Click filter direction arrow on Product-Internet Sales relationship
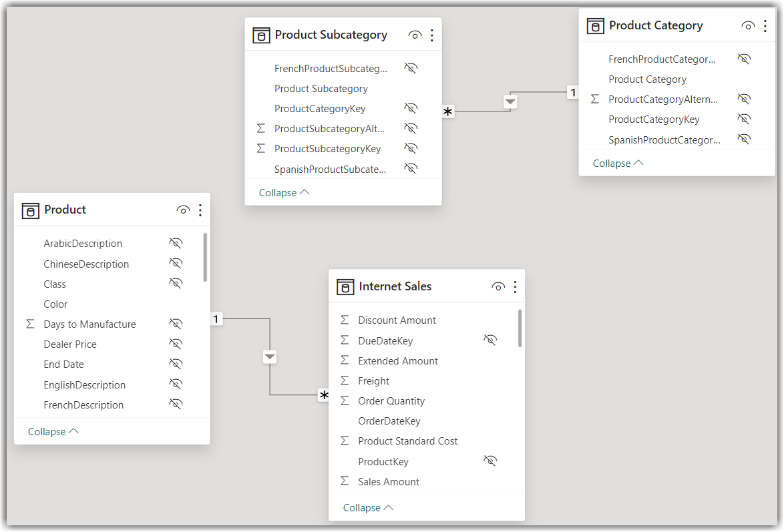Screen dimensions: 784x532 point(269,357)
